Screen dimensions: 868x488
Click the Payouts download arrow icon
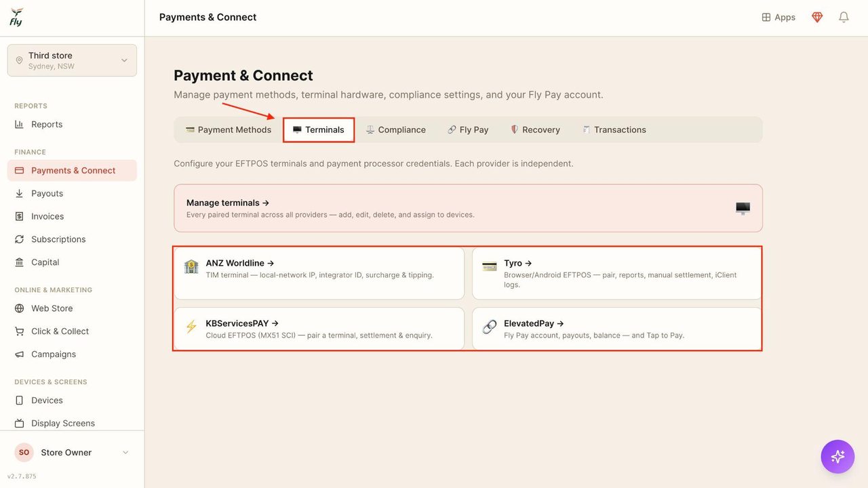(x=19, y=194)
